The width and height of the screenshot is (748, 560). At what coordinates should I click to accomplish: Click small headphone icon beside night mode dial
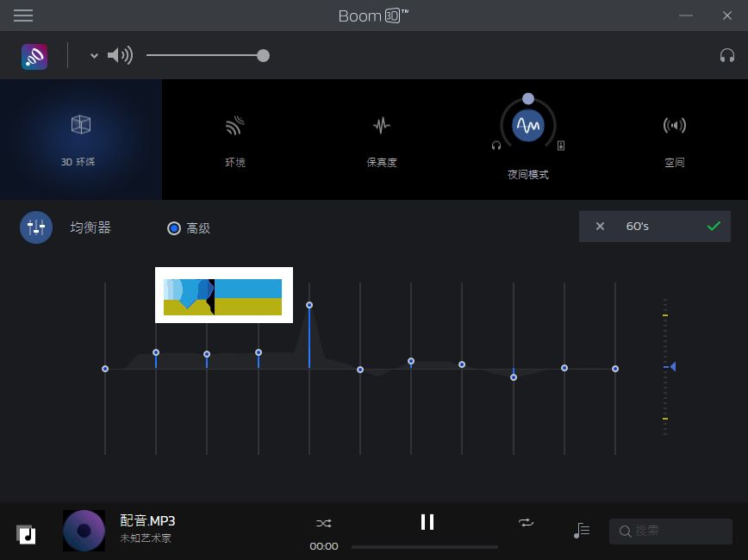point(496,146)
